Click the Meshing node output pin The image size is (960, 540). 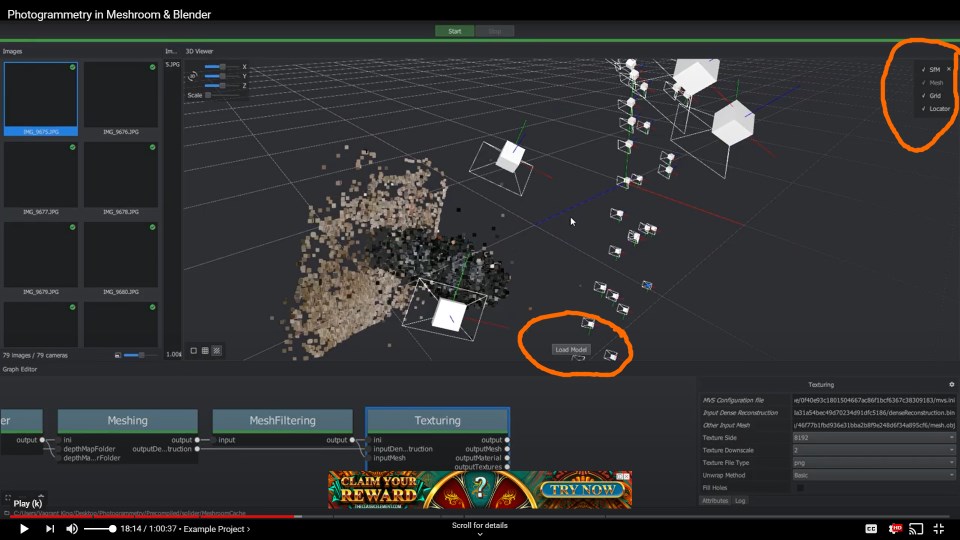[197, 440]
